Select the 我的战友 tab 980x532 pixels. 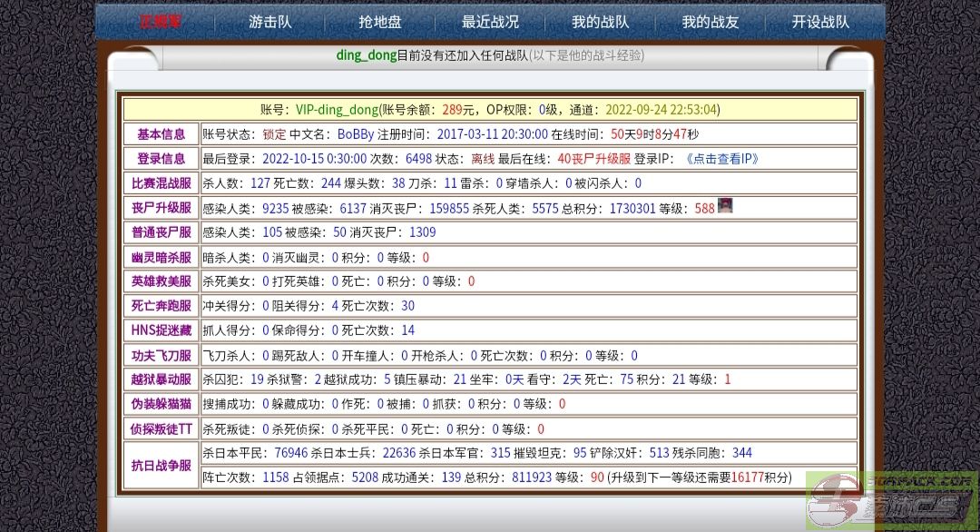click(710, 22)
